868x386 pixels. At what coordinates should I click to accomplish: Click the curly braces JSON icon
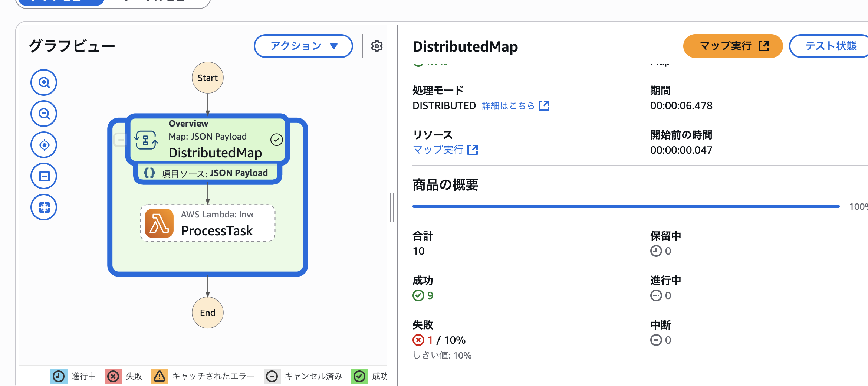149,173
